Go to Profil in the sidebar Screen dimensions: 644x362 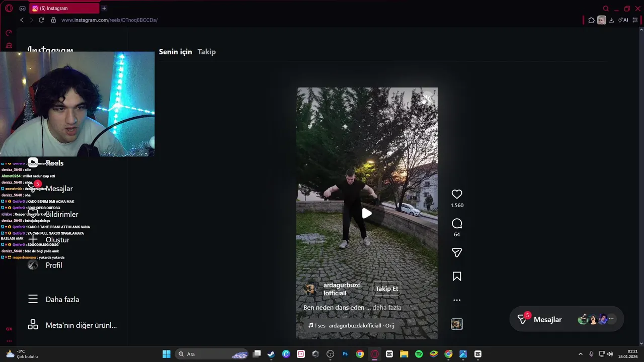point(45,265)
